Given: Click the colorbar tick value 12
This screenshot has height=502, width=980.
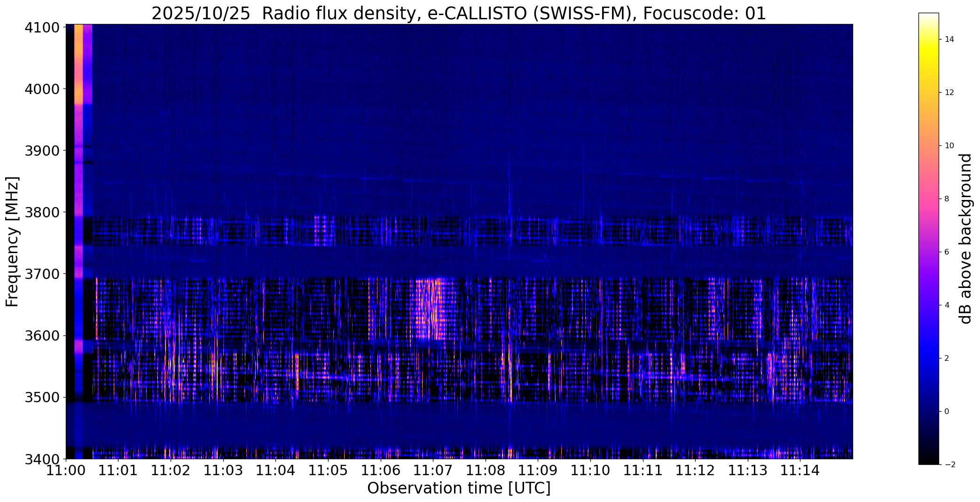Looking at the screenshot, I should tap(949, 93).
